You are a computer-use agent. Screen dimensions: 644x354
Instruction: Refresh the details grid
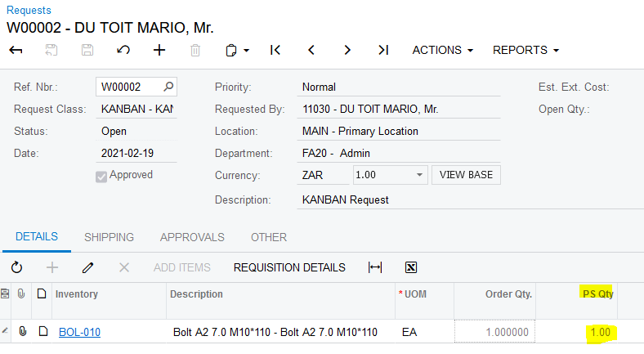click(x=16, y=267)
